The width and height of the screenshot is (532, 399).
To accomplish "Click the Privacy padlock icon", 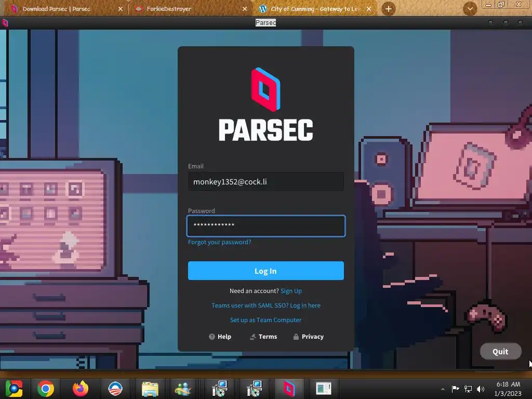I will (296, 337).
